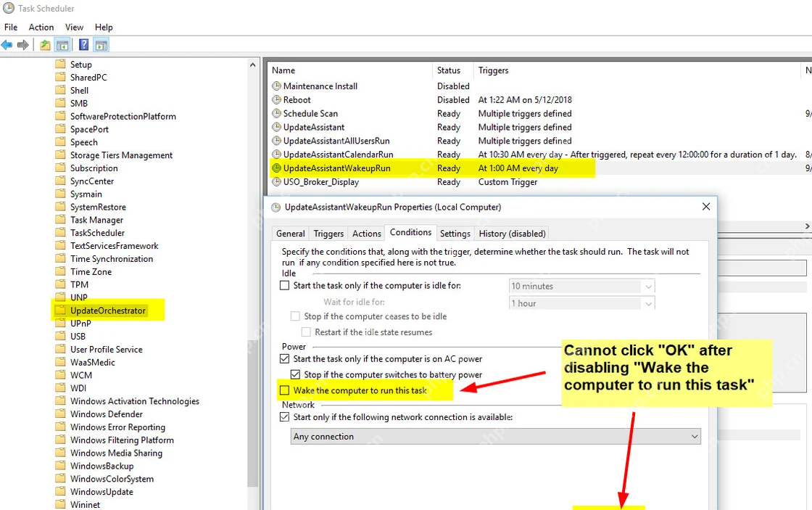Select the 'User Profile Service' tree folder

107,350
